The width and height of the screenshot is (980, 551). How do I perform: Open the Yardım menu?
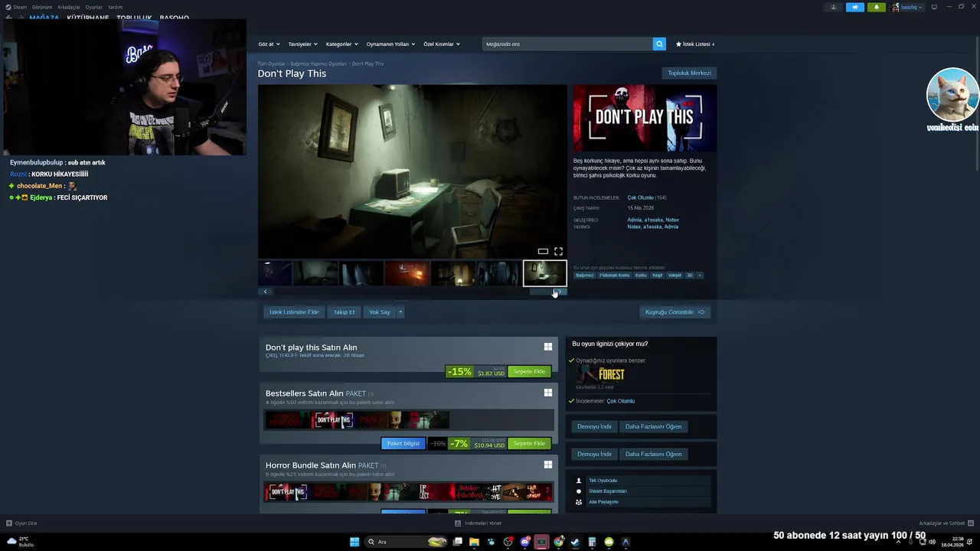[115, 7]
